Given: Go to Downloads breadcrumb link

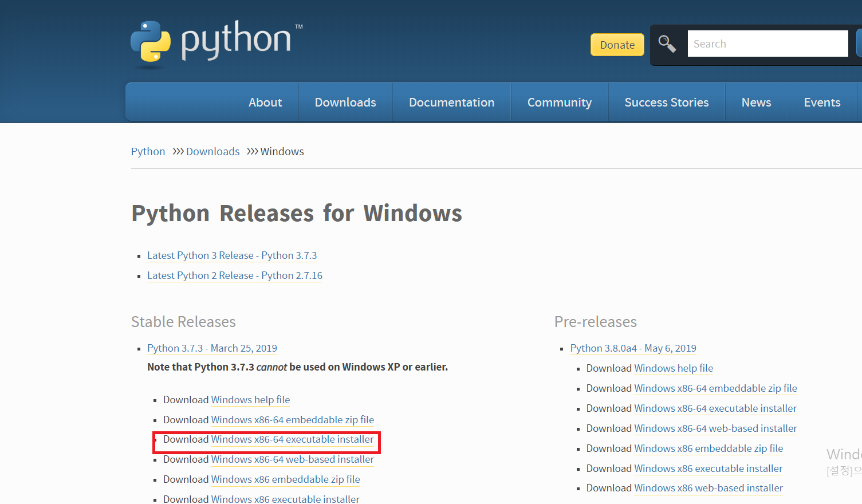Looking at the screenshot, I should pos(213,151).
